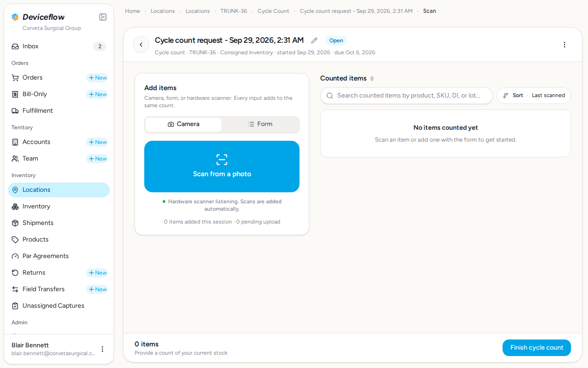Collapse the sidebar panel icon
Viewport: 588px width, 368px height.
(103, 17)
